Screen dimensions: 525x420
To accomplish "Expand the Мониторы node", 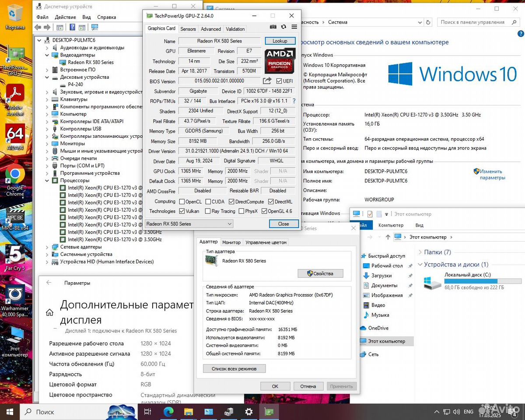I will (x=47, y=143).
